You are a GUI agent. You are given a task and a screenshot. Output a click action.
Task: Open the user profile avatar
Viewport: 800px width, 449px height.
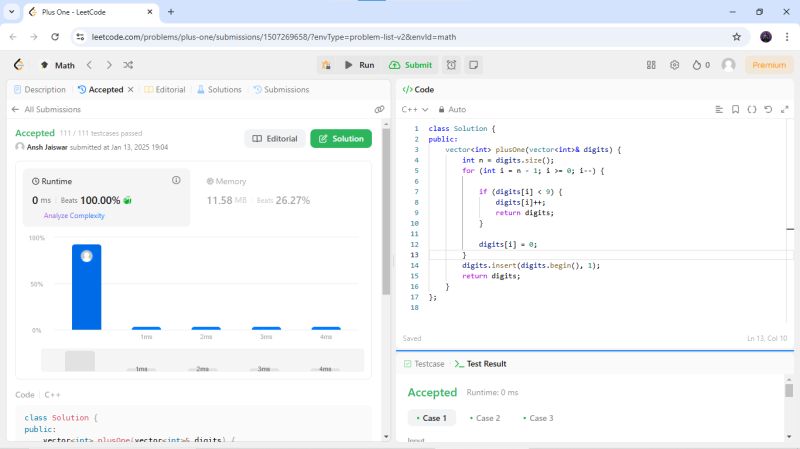point(729,65)
